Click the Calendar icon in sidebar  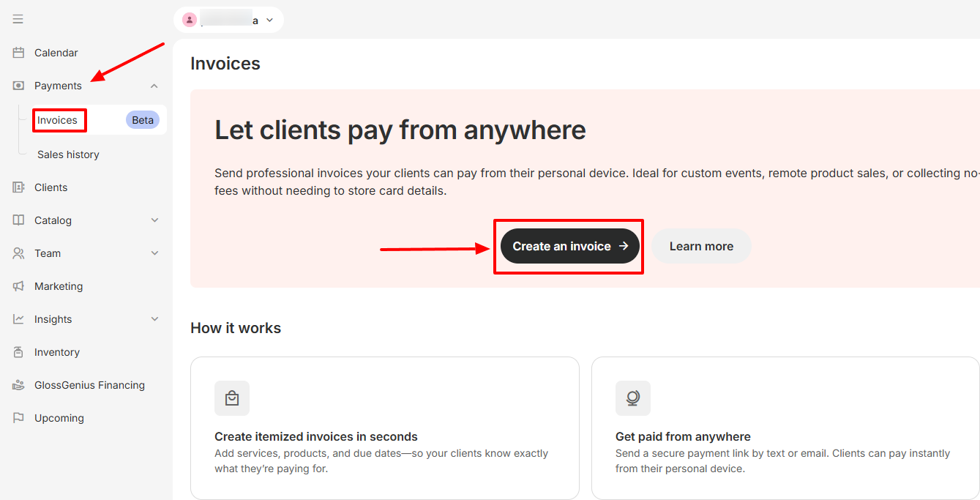pyautogui.click(x=18, y=53)
